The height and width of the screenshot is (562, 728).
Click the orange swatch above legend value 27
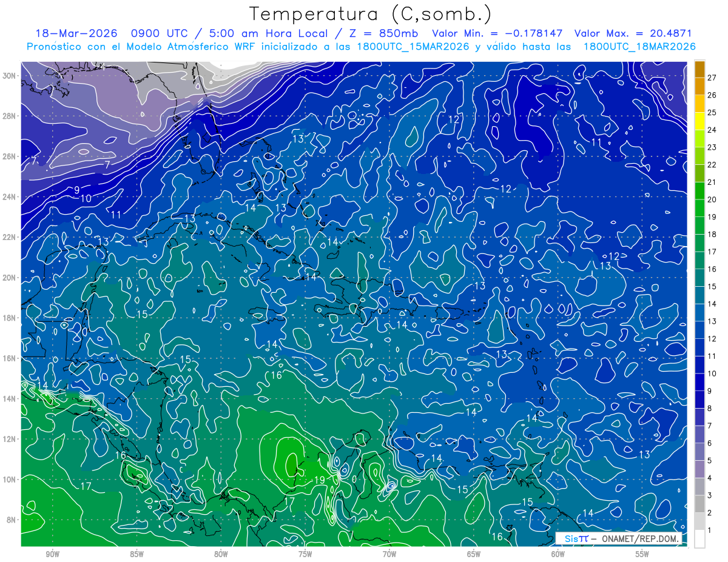click(x=699, y=69)
